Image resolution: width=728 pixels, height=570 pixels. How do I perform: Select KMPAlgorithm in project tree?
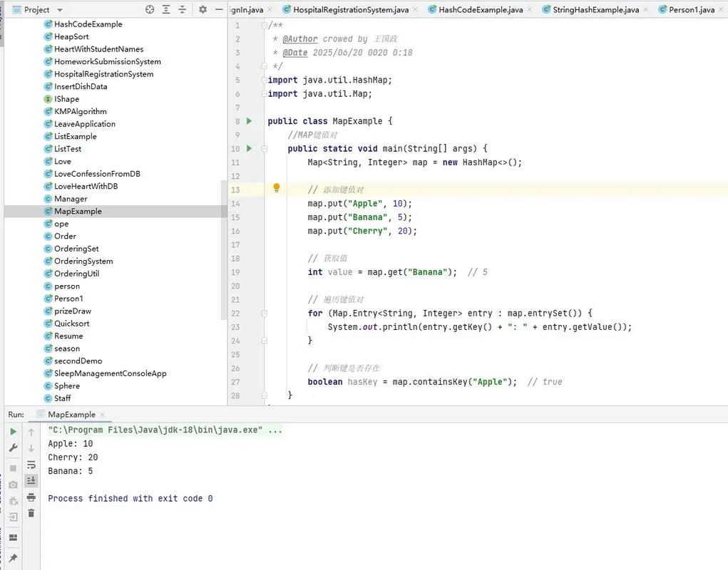81,112
